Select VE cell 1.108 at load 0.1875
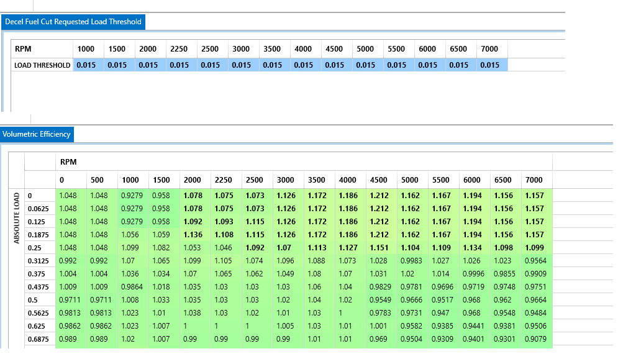Viewport: 618px width, 364px height. 226,235
